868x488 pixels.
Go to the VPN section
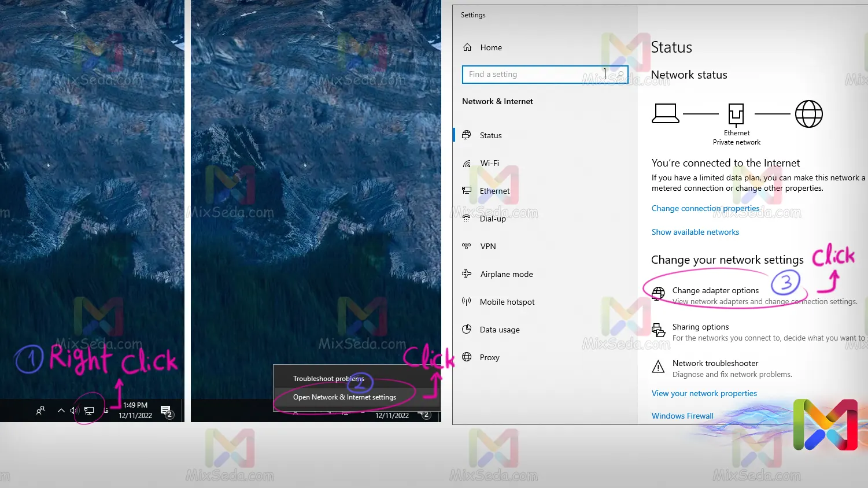487,246
